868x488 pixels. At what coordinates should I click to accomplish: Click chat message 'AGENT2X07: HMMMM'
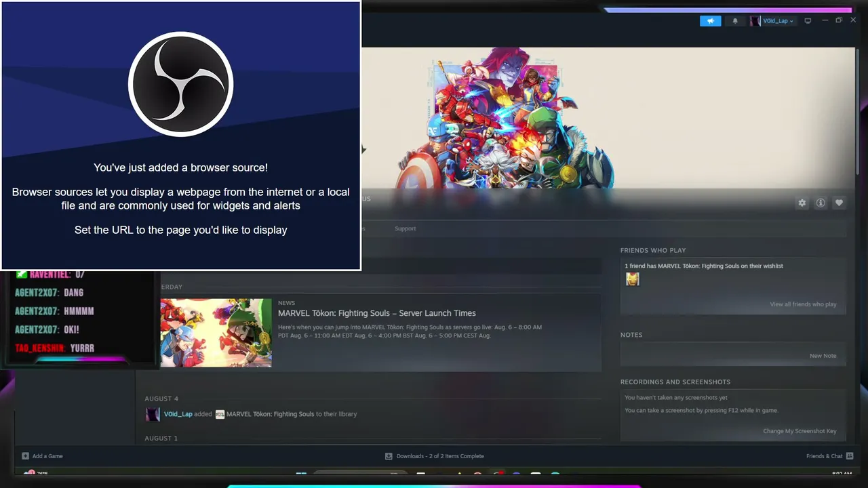54,311
